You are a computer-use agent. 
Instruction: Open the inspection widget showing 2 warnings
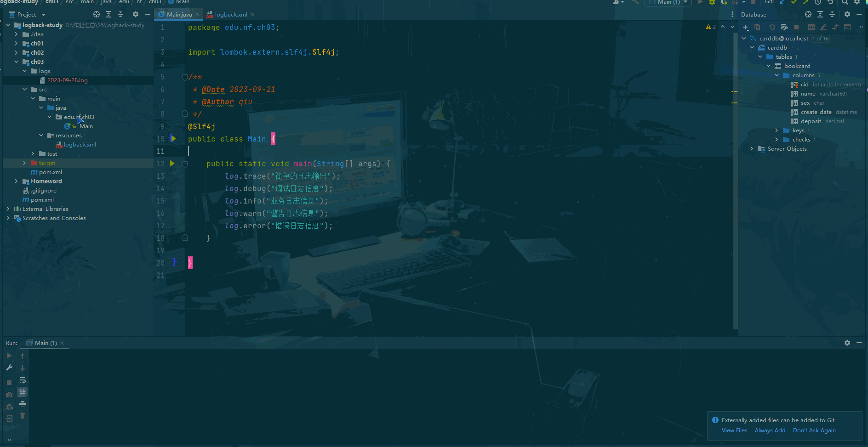point(711,27)
